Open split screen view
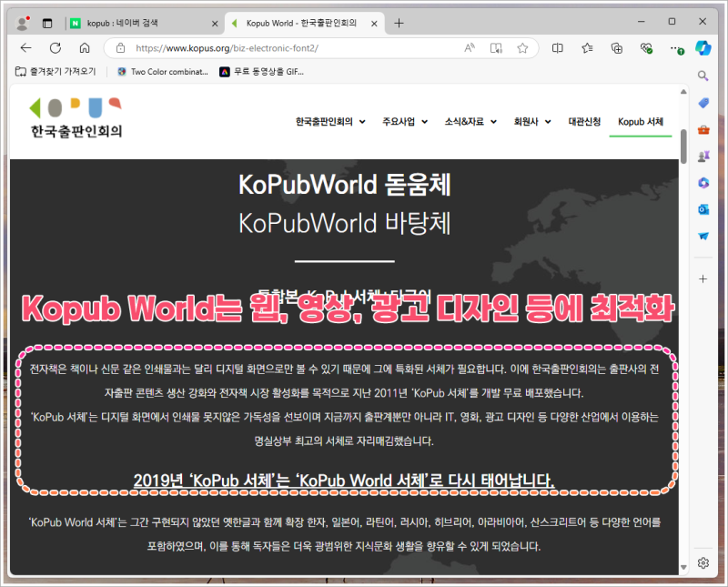This screenshot has height=587, width=728. [558, 48]
